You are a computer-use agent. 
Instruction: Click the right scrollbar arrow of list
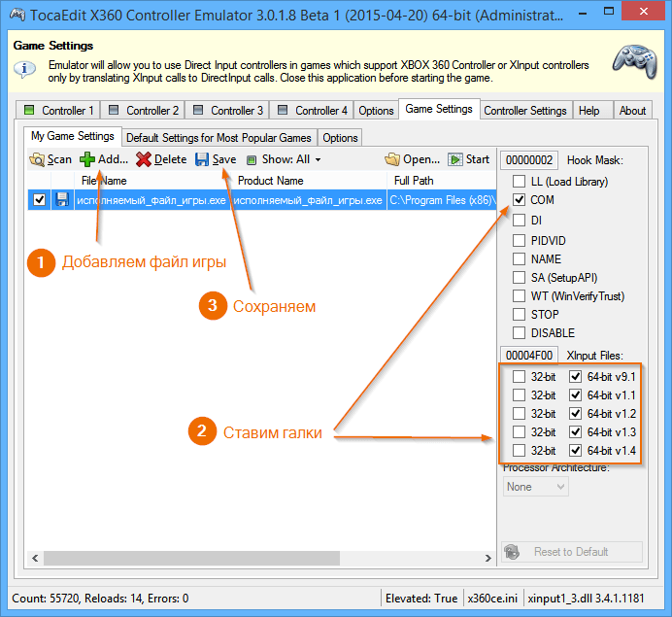click(487, 558)
